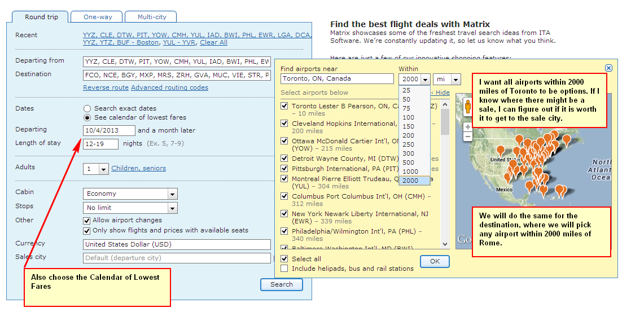Uncheck Cleveland Hopkins International airport
The width and height of the screenshot is (644, 312).
click(284, 123)
